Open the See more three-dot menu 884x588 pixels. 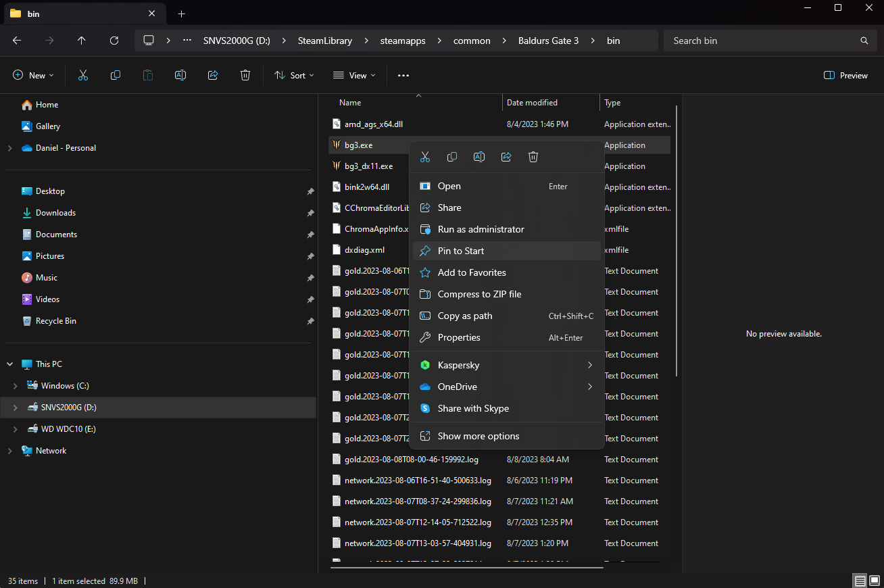(403, 75)
